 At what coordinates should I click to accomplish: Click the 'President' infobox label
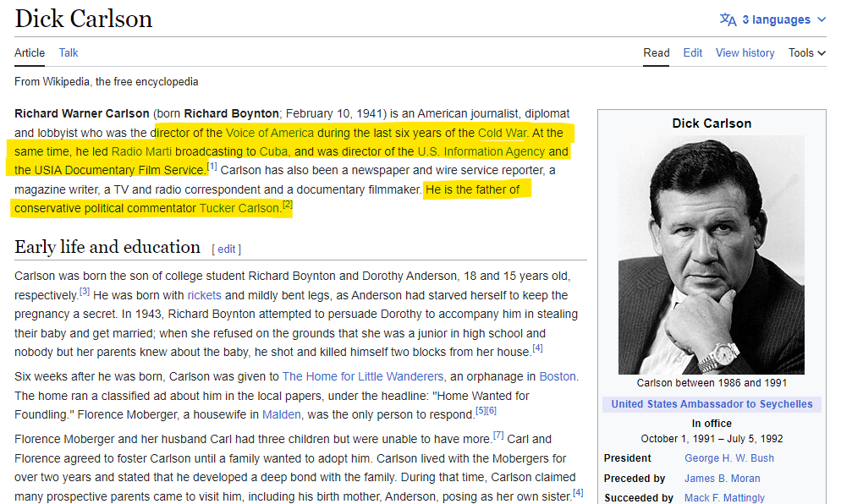628,458
